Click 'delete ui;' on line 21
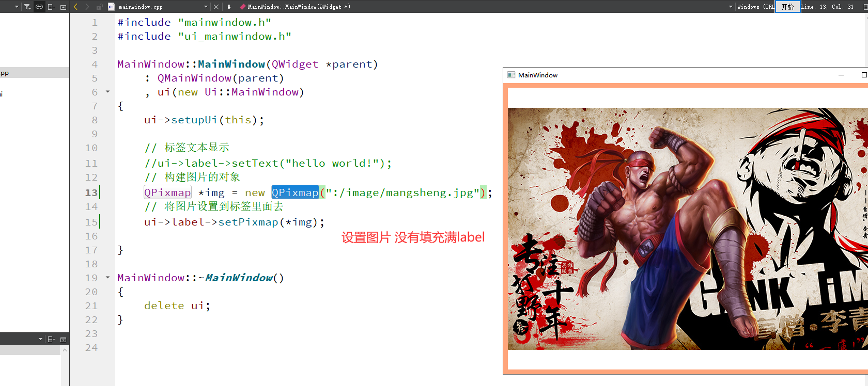 coord(177,305)
